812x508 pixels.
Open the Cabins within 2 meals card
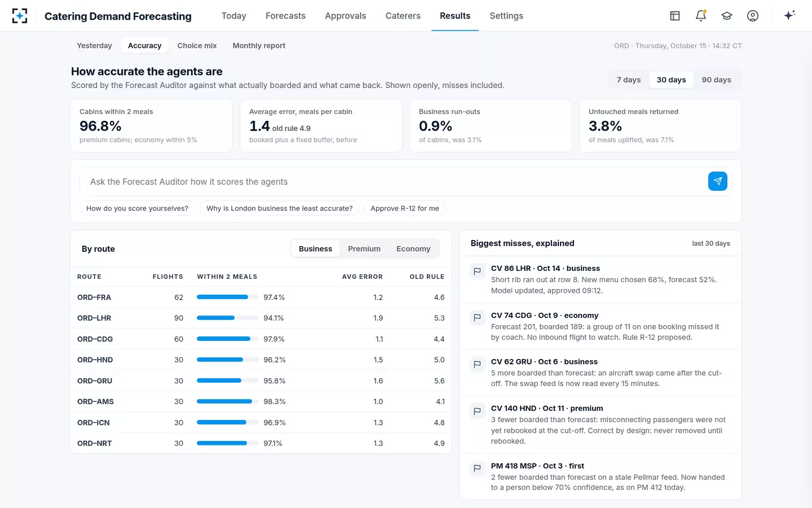[152, 126]
